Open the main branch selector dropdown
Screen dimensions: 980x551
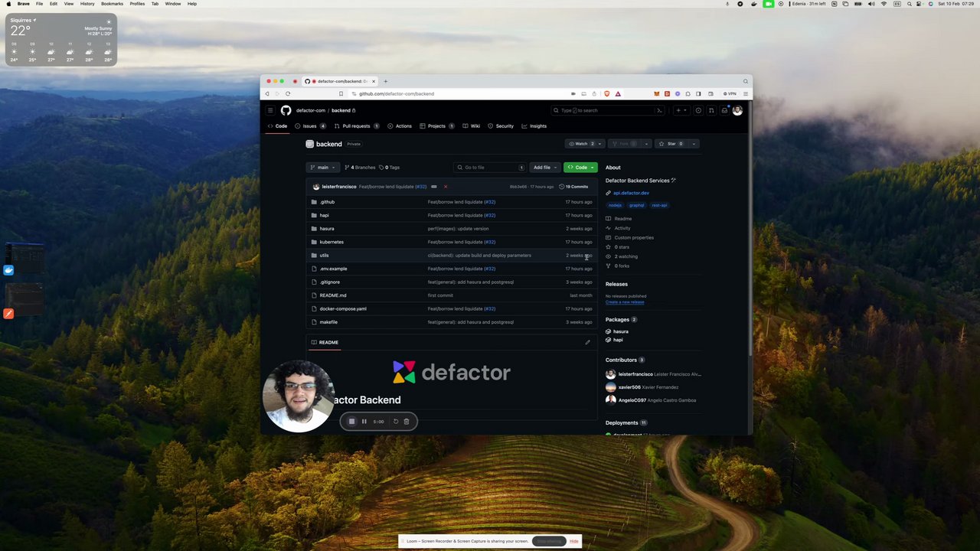click(x=323, y=167)
